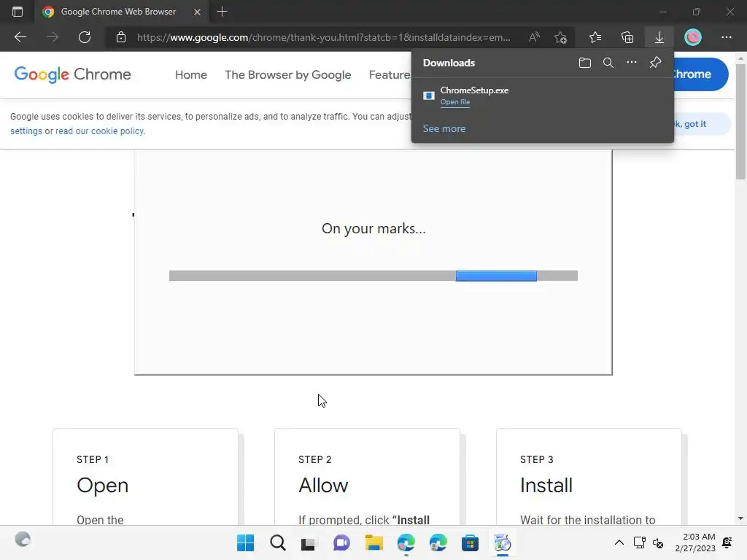
Task: Close the Google Chrome Web Browser tab
Action: tap(197, 12)
